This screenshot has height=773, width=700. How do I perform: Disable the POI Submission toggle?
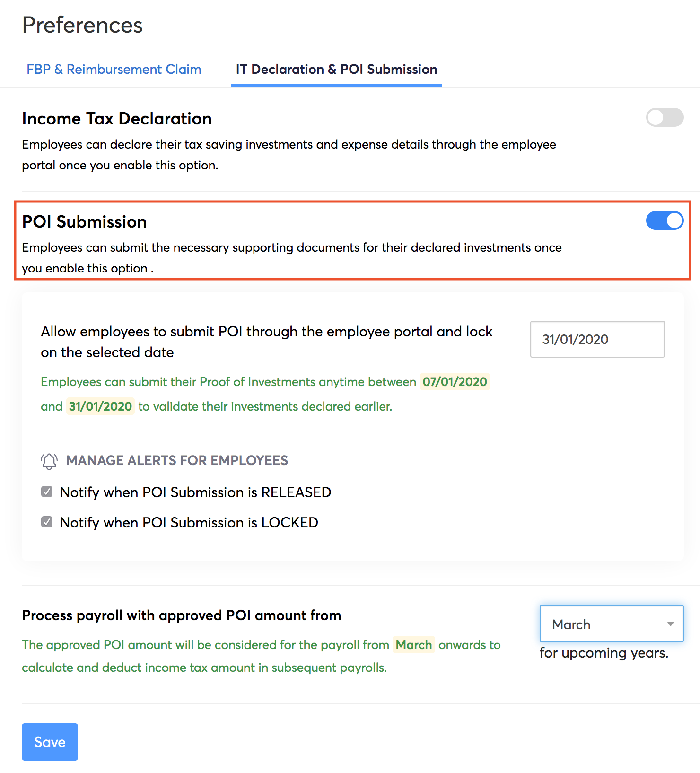tap(664, 221)
